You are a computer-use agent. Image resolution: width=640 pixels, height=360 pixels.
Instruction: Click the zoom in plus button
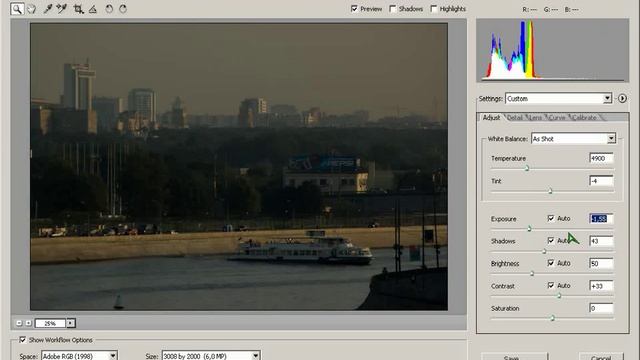point(29,323)
